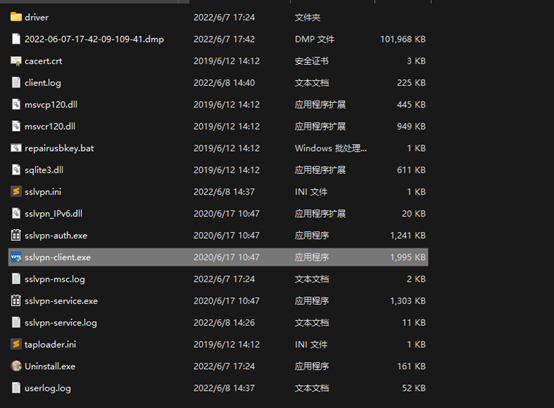Click the sqlite3.dll file name
Screen dimensions: 554x408
44,170
